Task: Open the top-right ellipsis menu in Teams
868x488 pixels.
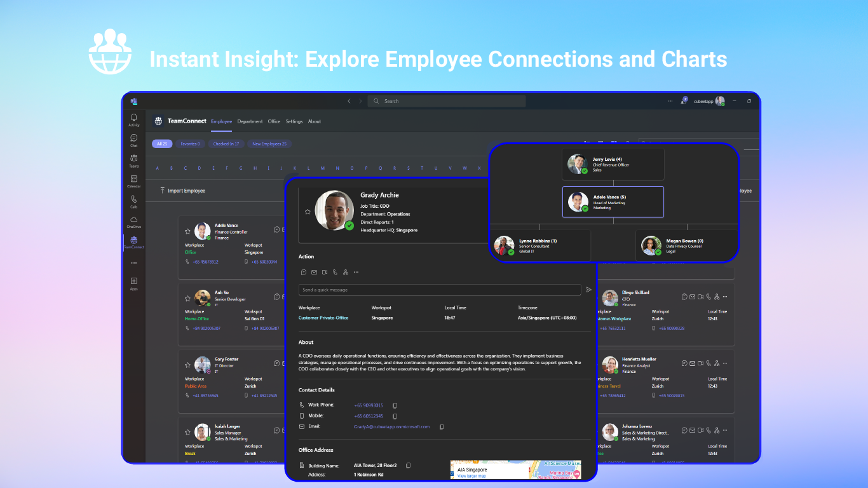Action: 670,100
